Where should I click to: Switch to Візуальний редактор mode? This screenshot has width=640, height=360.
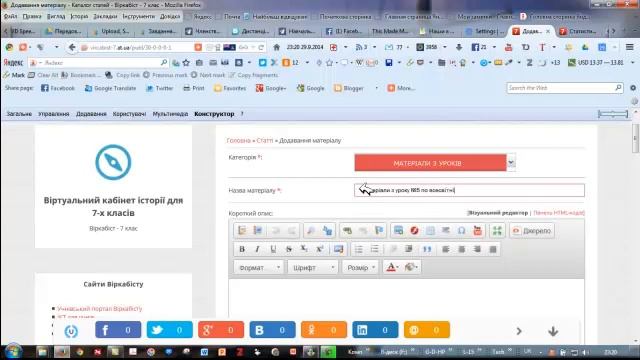[498, 213]
